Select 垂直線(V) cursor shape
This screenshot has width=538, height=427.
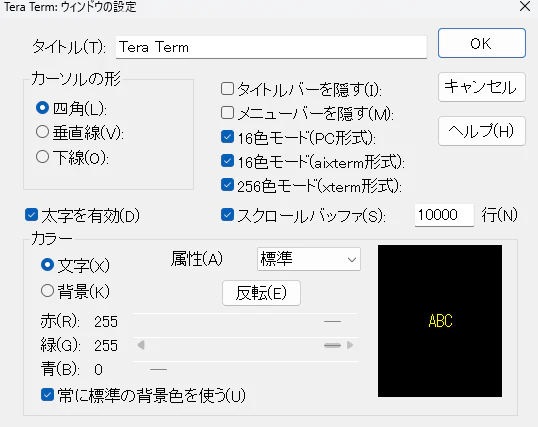click(42, 132)
